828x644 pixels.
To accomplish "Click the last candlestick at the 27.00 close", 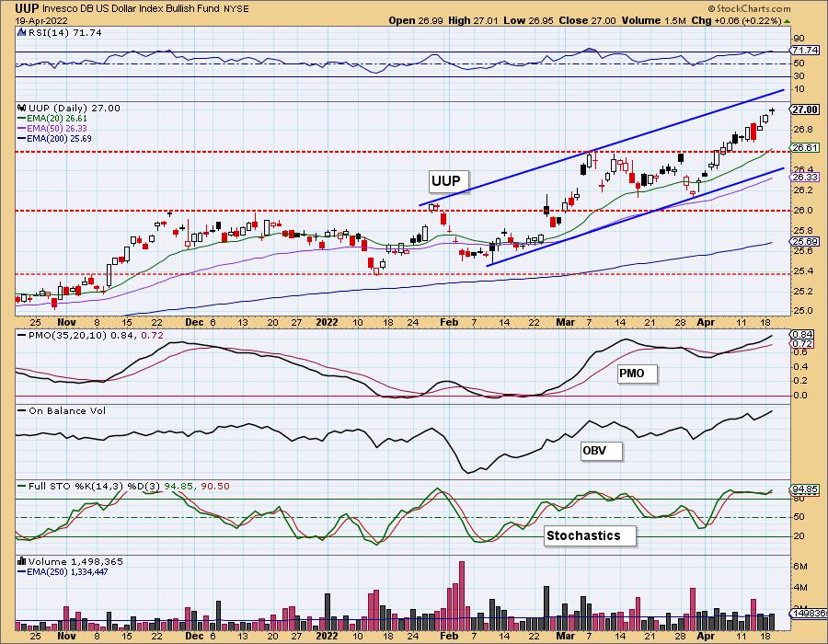I will (772, 110).
